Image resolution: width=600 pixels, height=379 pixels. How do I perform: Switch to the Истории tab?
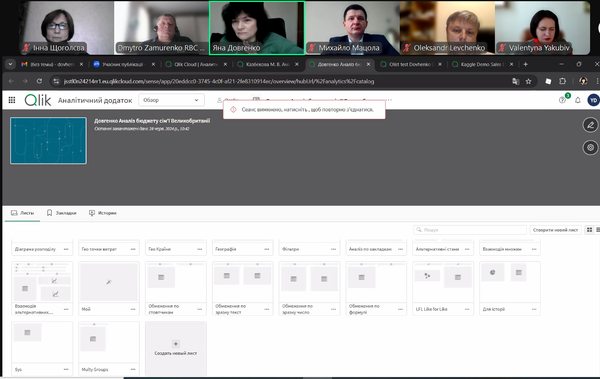tap(103, 213)
